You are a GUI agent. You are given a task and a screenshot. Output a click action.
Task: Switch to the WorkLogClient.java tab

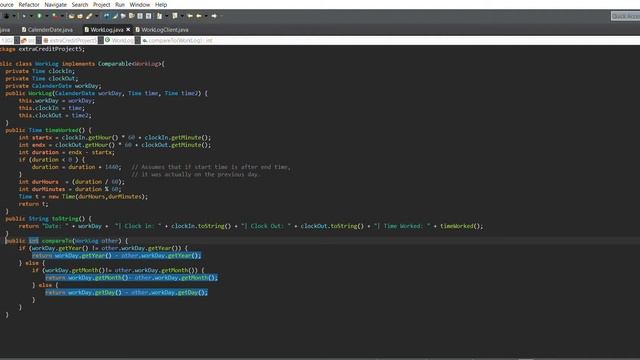point(162,30)
